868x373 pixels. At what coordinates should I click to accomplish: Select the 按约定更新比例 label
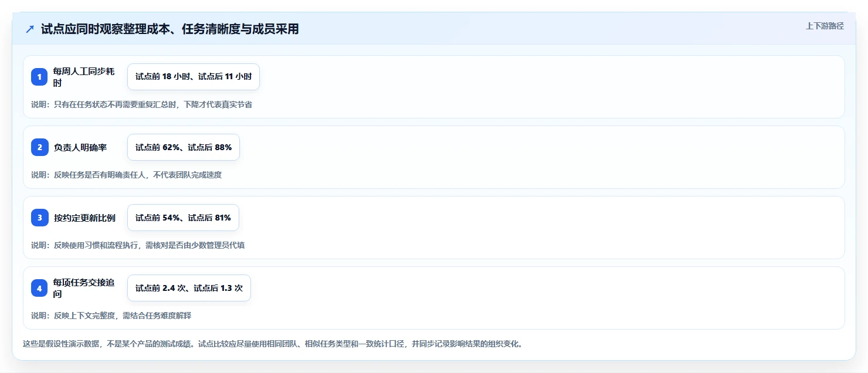coord(84,218)
